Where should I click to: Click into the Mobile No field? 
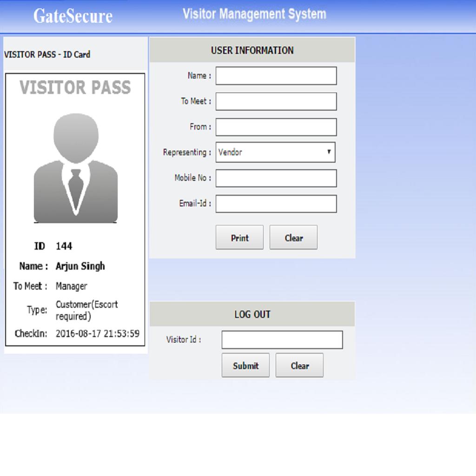[276, 178]
